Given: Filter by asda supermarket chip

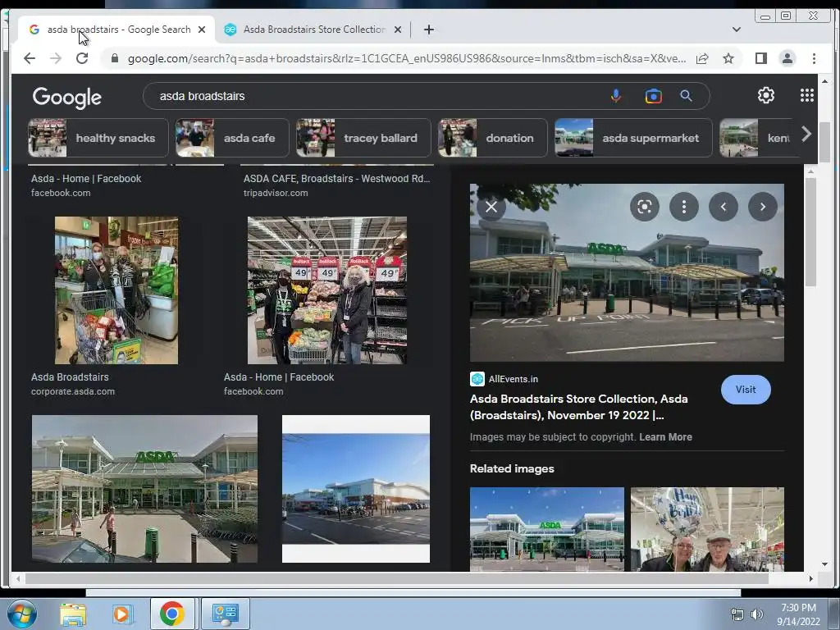Looking at the screenshot, I should point(634,138).
